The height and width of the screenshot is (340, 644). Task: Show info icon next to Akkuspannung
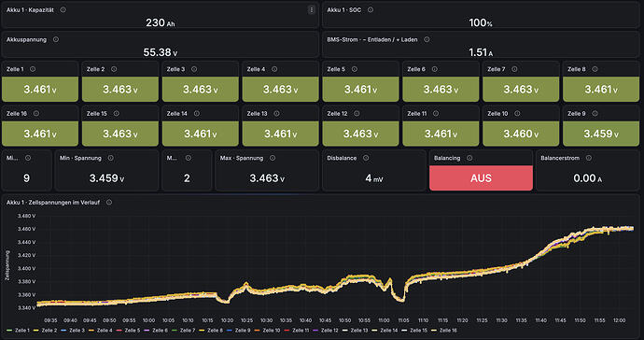(x=56, y=39)
